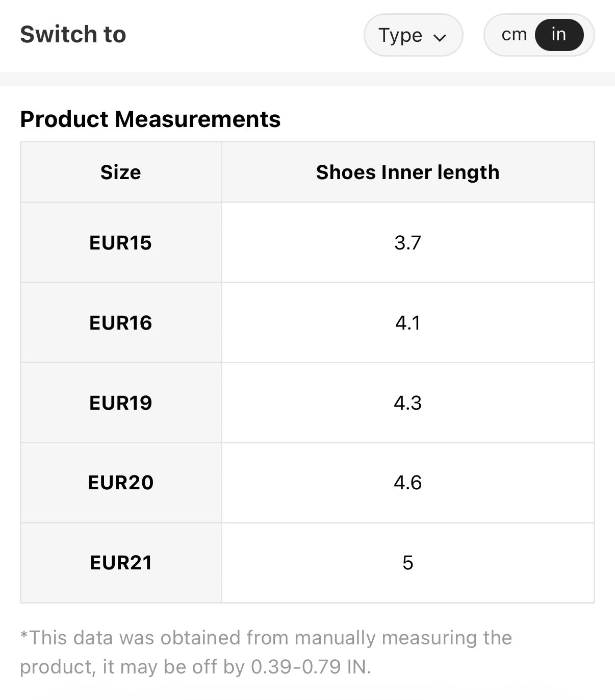Switch units to cm
Screen dimensions: 615x700
point(514,35)
